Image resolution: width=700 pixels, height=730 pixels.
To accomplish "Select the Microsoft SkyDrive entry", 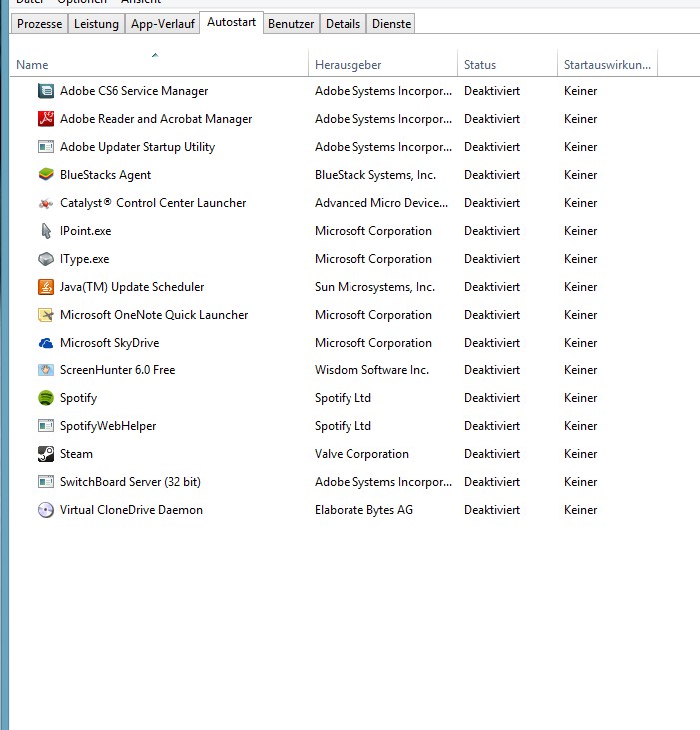I will (x=110, y=343).
